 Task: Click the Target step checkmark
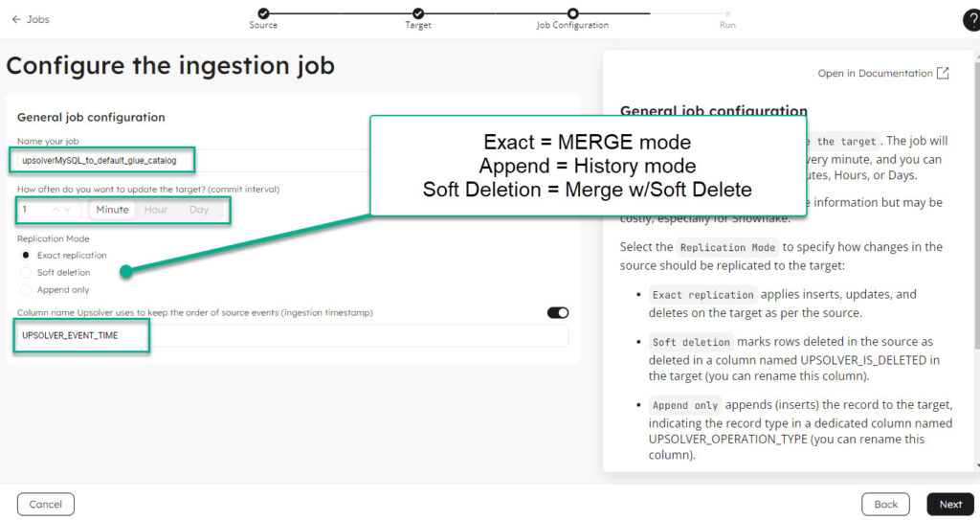(418, 13)
